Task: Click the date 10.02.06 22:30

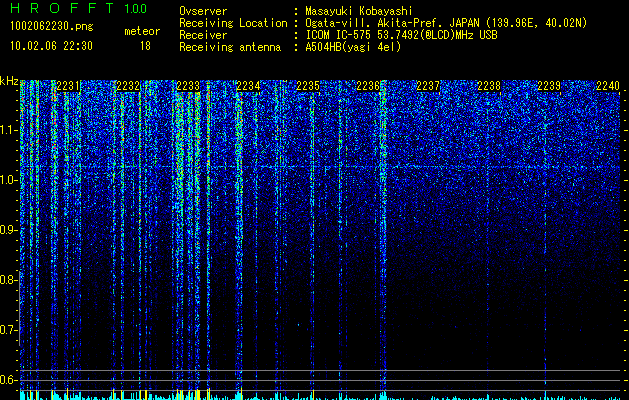Action: (x=51, y=46)
